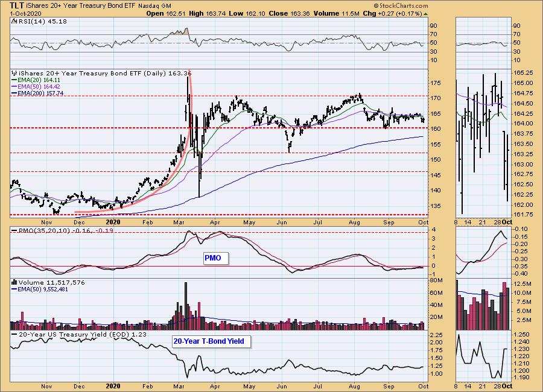This screenshot has width=543, height=392.
Task: Click the candlestick icon before the Daily price label
Action: click(14, 73)
